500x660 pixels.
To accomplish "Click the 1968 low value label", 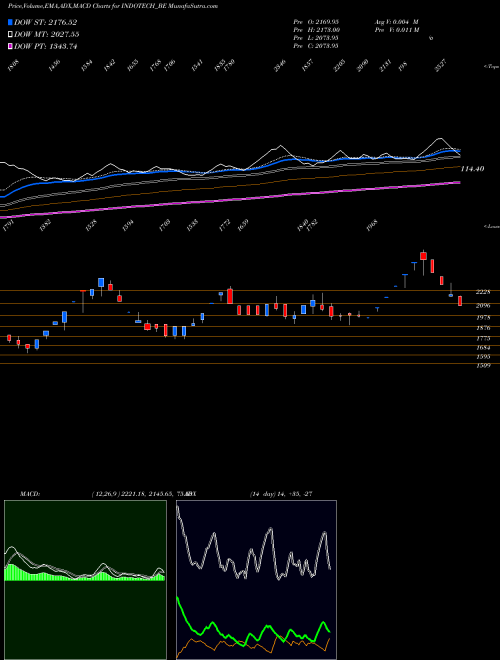I will pos(372,226).
